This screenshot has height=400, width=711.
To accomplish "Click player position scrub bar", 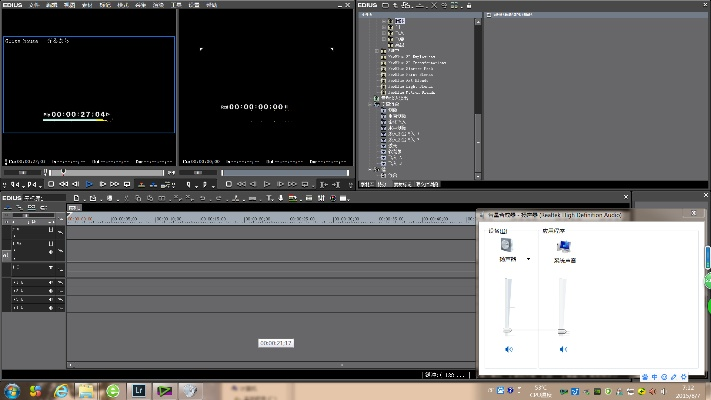I will coord(107,172).
